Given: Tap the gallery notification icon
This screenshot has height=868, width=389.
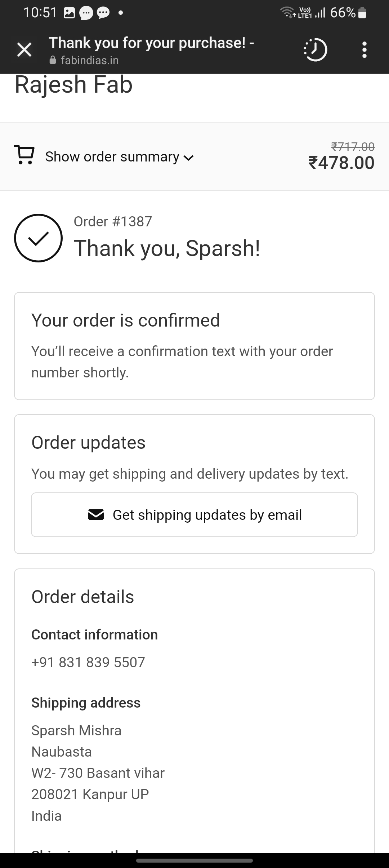Looking at the screenshot, I should coord(69,13).
